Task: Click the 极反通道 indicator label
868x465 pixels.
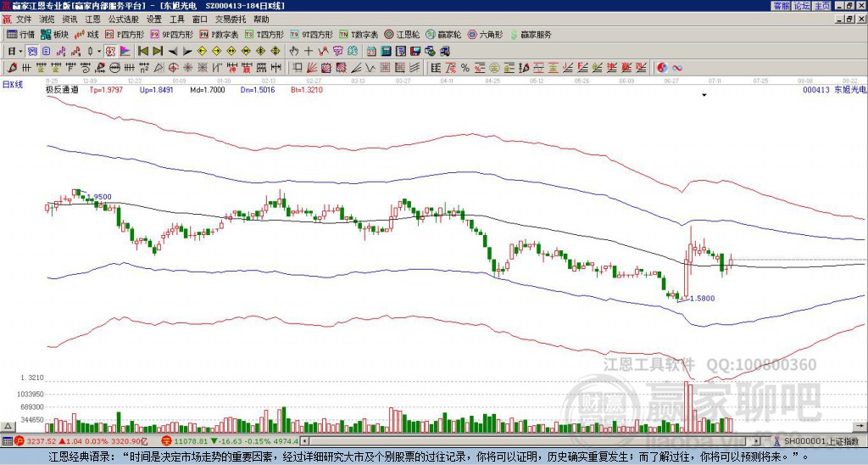Action: coord(63,89)
